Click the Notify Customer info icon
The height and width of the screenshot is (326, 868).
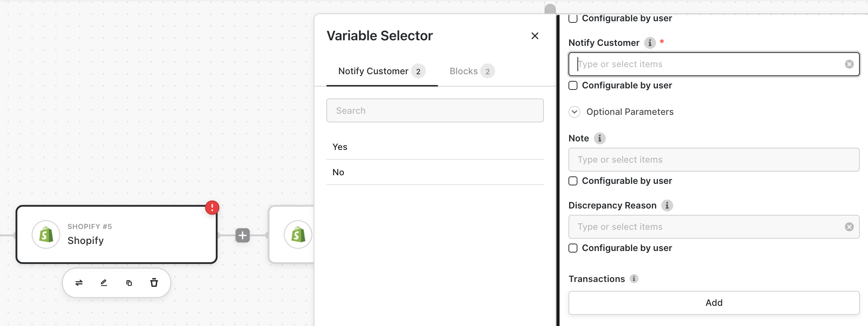[x=650, y=43]
